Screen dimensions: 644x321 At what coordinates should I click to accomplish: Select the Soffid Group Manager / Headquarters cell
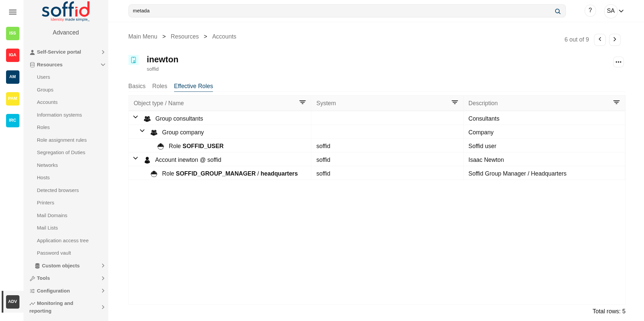pos(544,174)
